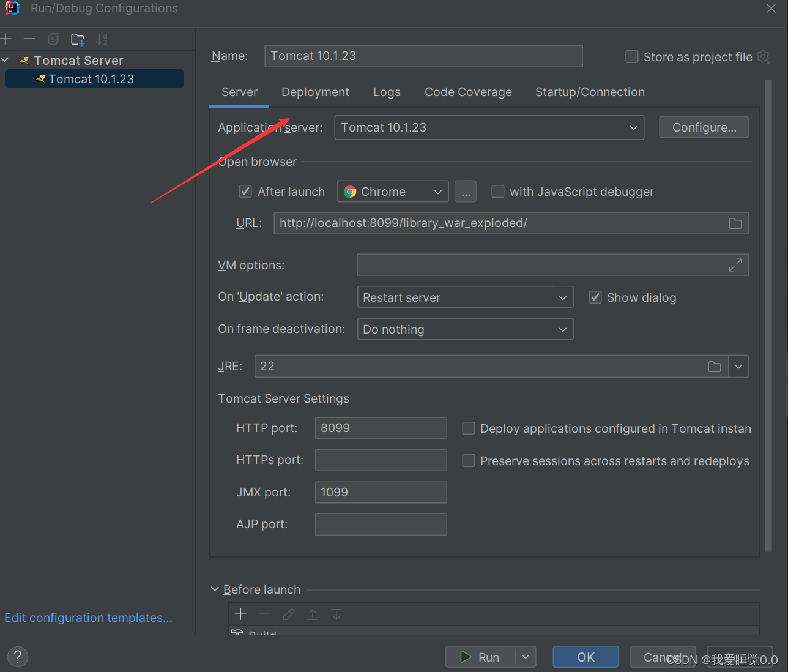Screen dimensions: 788x672
Task: Collapse the Before launch section
Action: (x=215, y=589)
